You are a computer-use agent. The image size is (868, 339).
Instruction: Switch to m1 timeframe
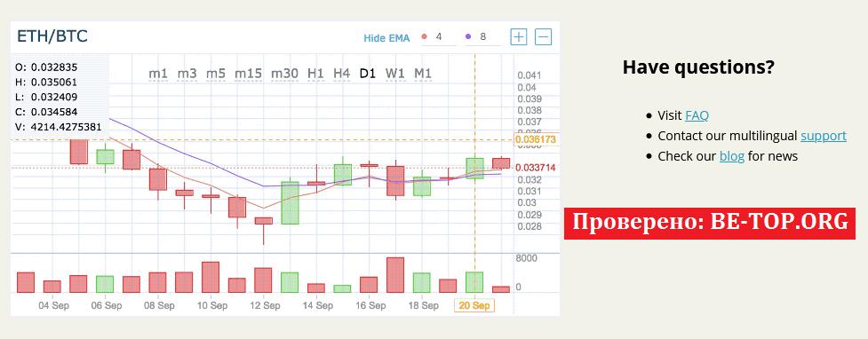158,74
